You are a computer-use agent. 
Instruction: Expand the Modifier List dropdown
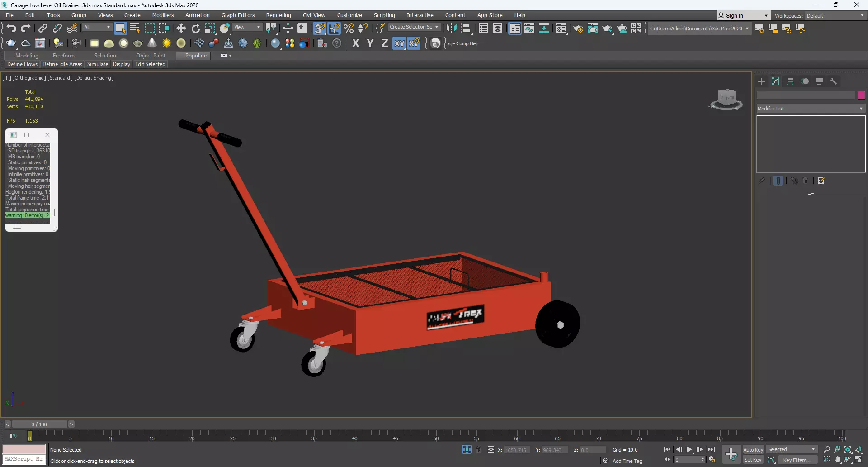(x=811, y=109)
